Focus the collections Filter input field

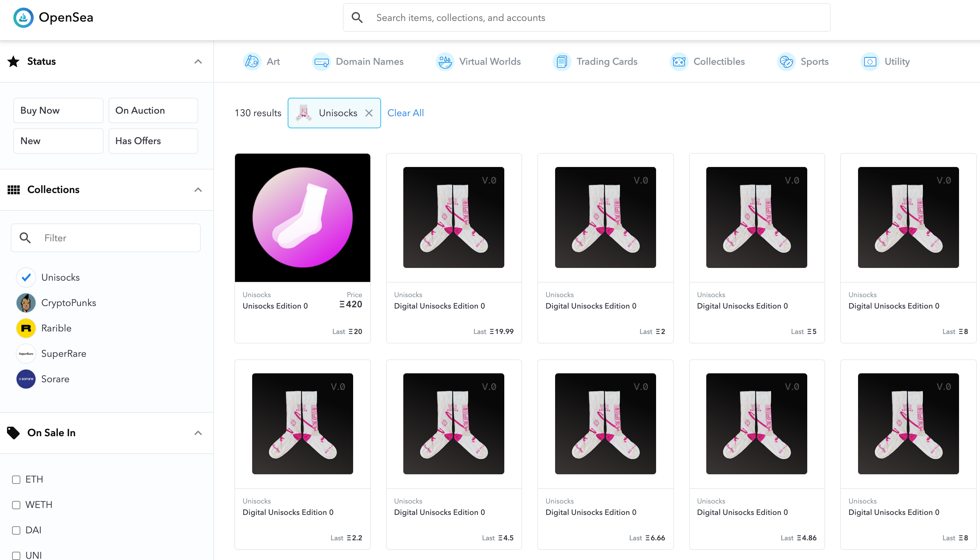(115, 238)
